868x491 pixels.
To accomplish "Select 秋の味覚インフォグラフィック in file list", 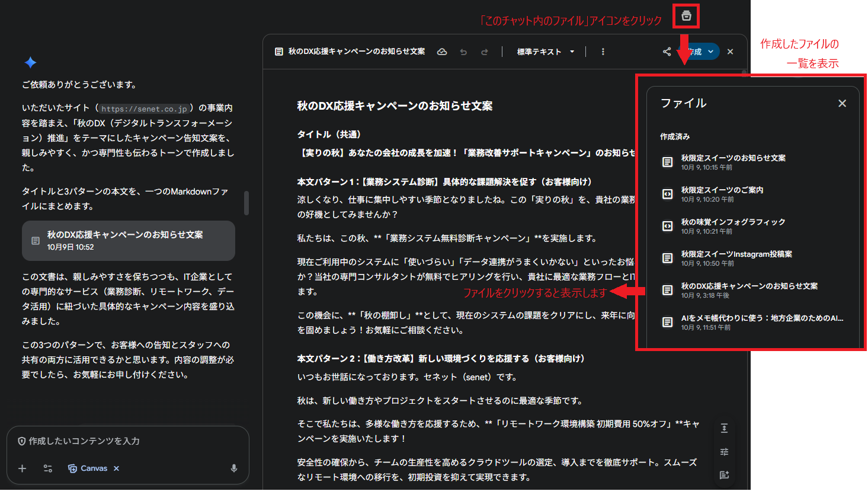I will pyautogui.click(x=733, y=226).
